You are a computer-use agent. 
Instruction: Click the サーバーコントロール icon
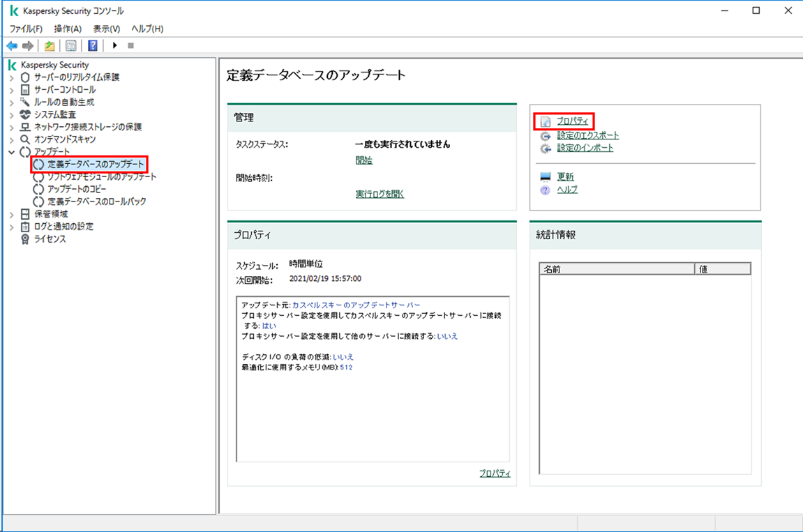pos(25,90)
